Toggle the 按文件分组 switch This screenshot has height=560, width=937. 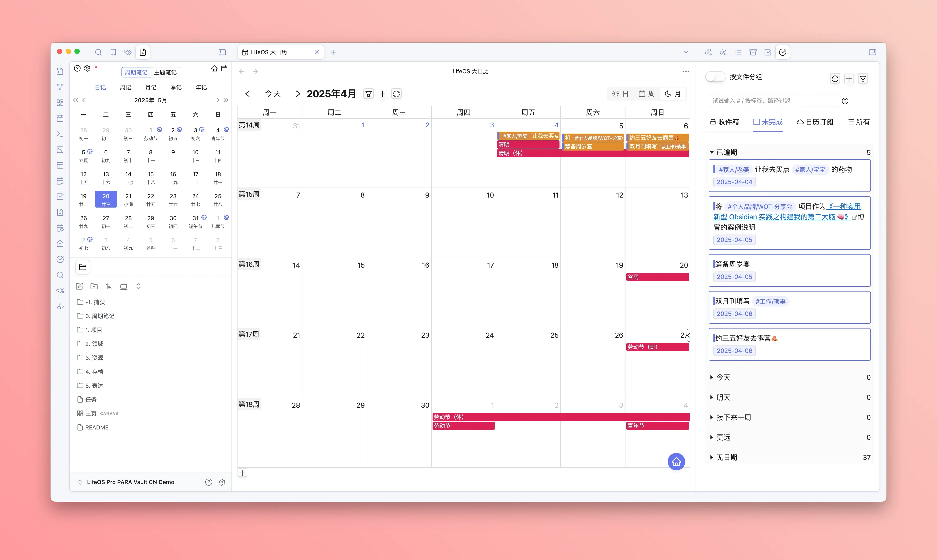coord(715,77)
